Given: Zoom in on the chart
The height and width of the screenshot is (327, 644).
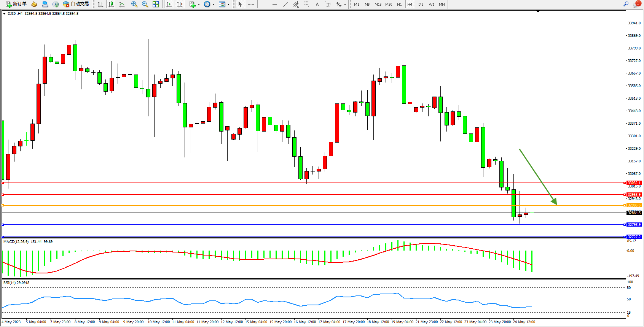Looking at the screenshot, I should point(134,4).
